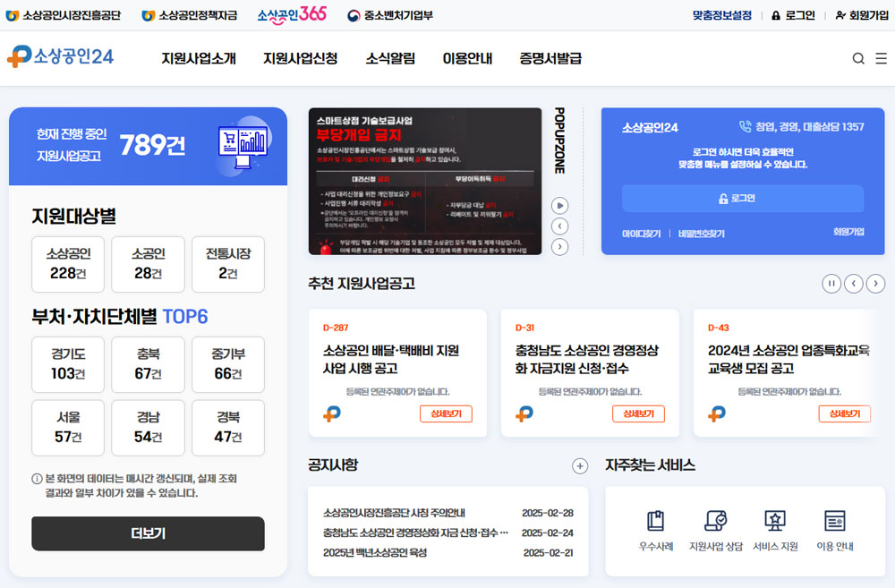Click the 더보기 button
Image resolution: width=895 pixels, height=588 pixels.
[148, 533]
